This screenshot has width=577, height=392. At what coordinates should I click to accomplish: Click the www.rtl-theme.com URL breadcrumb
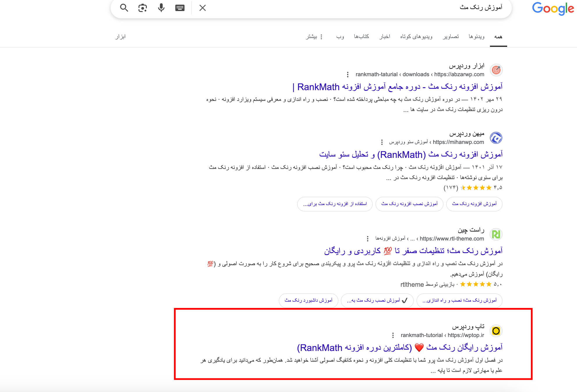click(430, 239)
